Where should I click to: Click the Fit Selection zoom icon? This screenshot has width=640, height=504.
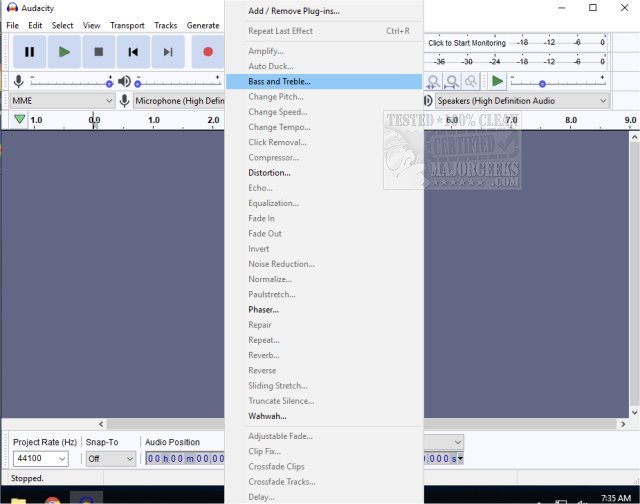tap(433, 82)
